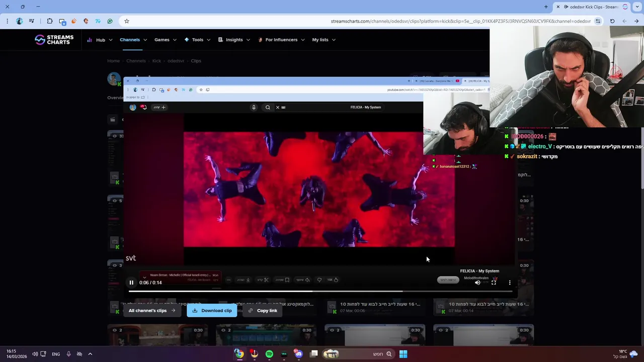Open the taskbar volume control
This screenshot has height=362, width=644.
(35, 354)
